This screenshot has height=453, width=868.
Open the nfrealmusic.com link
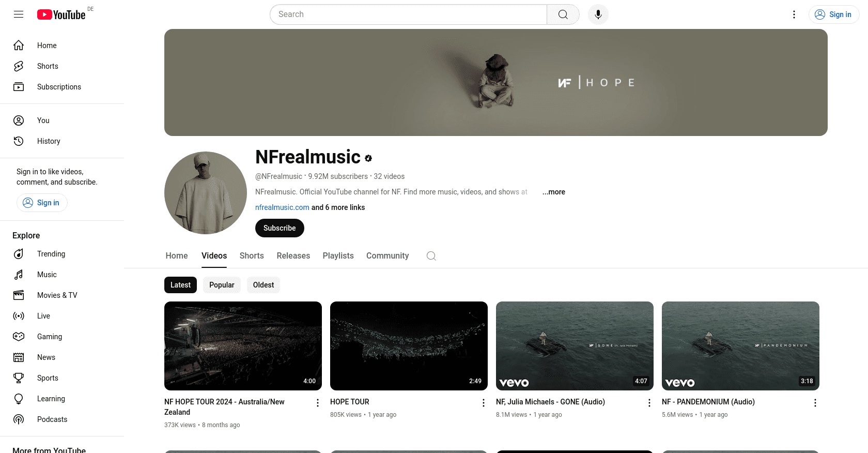(282, 207)
